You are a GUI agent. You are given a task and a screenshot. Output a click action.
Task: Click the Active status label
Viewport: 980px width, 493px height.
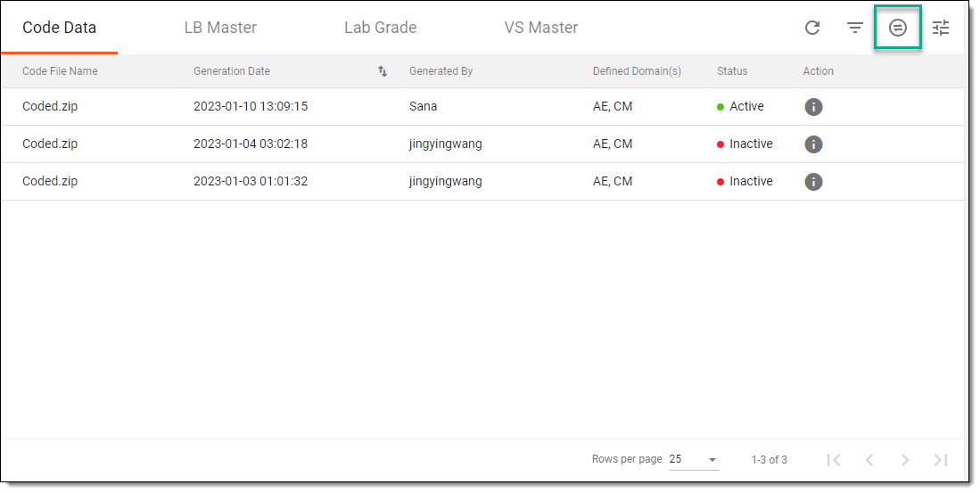[747, 106]
